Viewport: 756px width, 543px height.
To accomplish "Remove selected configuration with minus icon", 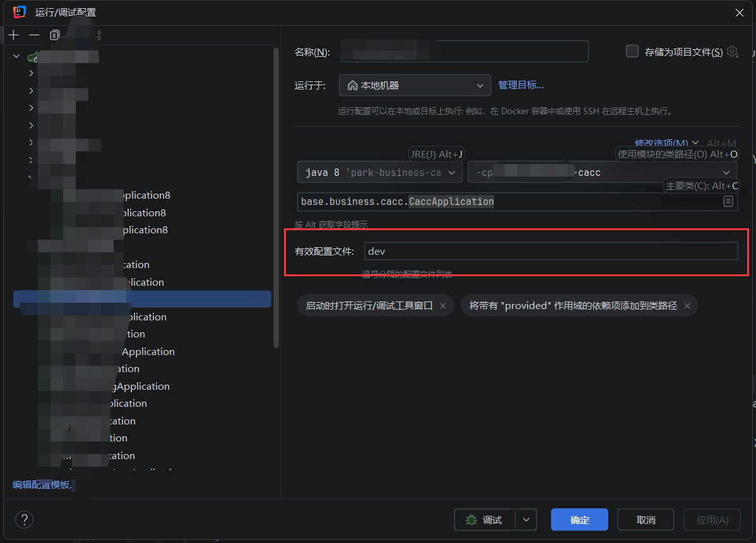I will [34, 35].
